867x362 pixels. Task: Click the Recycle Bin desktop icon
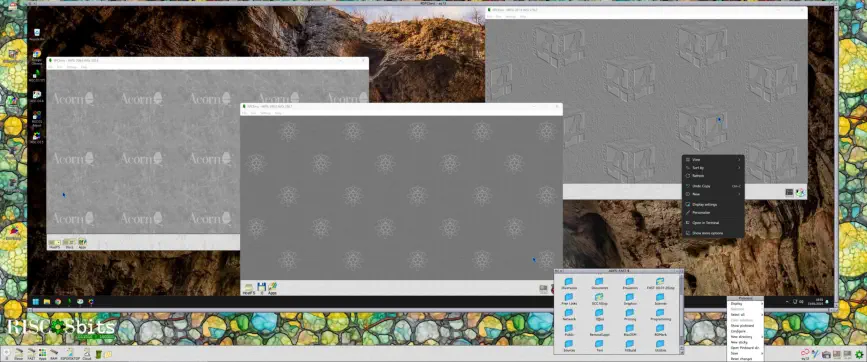(x=36, y=35)
